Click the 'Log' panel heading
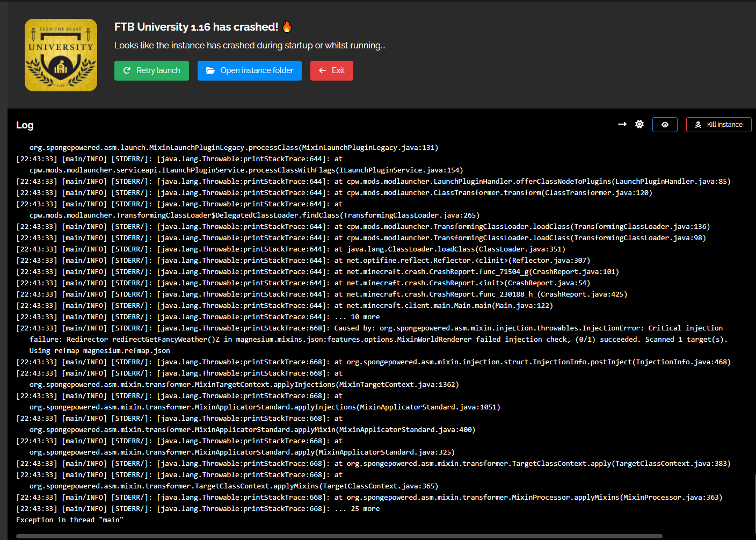This screenshot has height=540, width=756. coord(25,125)
